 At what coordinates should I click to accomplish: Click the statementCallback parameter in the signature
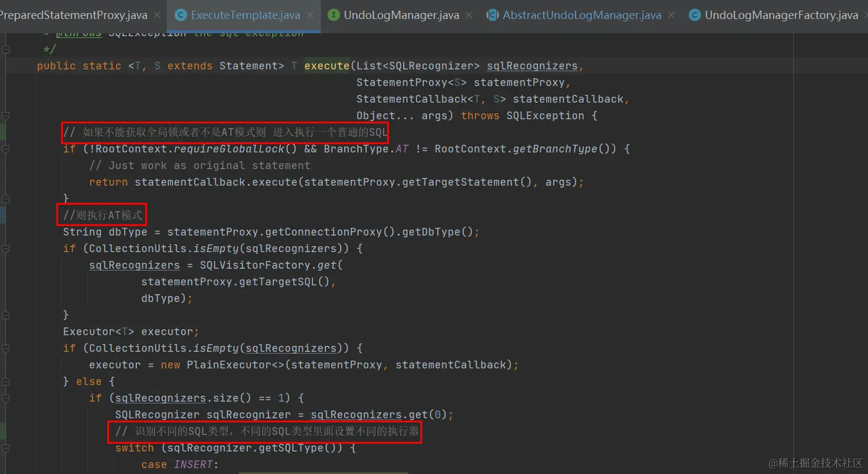point(568,99)
